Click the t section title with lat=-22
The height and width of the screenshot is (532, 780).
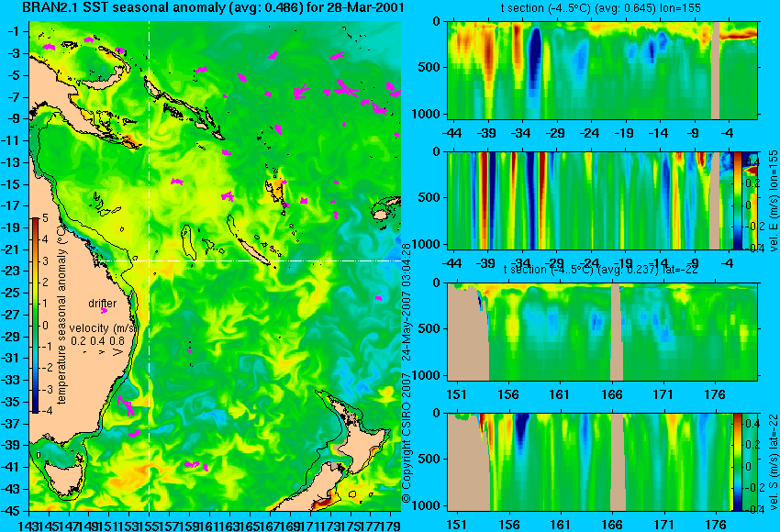(x=601, y=270)
